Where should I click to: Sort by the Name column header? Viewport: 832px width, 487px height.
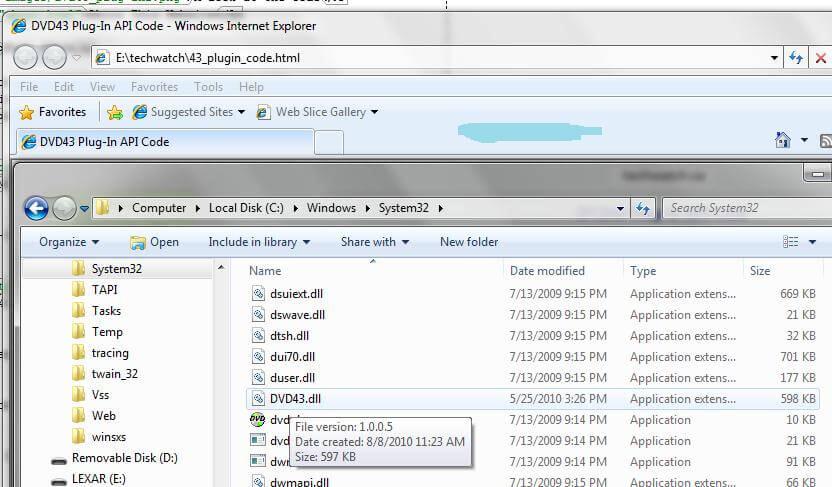click(x=265, y=271)
